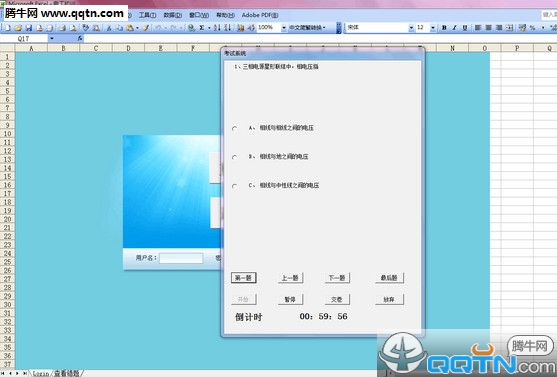Click the Cut scissors icon
The width and height of the screenshot is (557, 377).
point(109,28)
